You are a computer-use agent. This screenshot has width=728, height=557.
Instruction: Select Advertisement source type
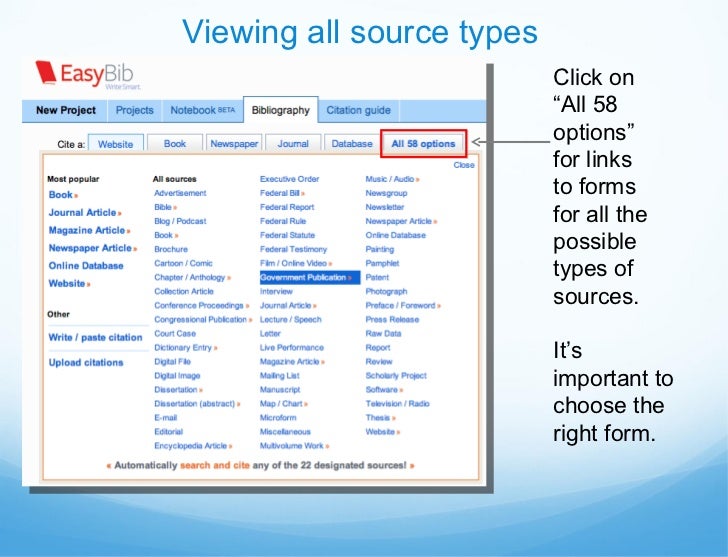[x=180, y=193]
